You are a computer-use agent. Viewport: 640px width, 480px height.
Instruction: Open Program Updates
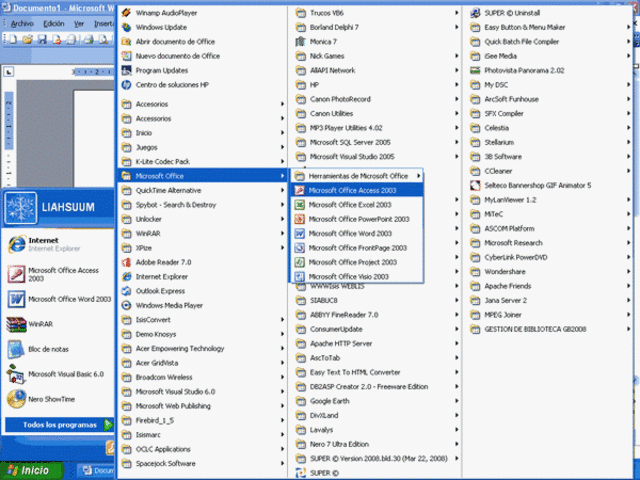[x=202, y=70]
